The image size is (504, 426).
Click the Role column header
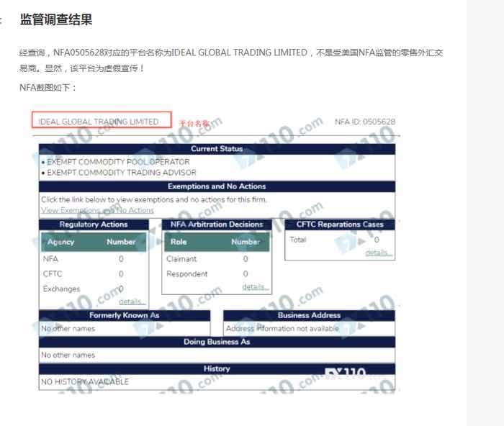click(179, 242)
